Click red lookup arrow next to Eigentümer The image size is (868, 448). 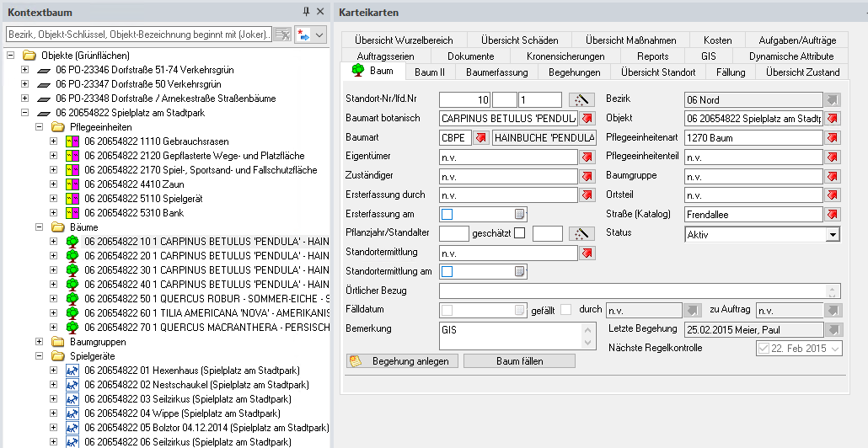587,157
